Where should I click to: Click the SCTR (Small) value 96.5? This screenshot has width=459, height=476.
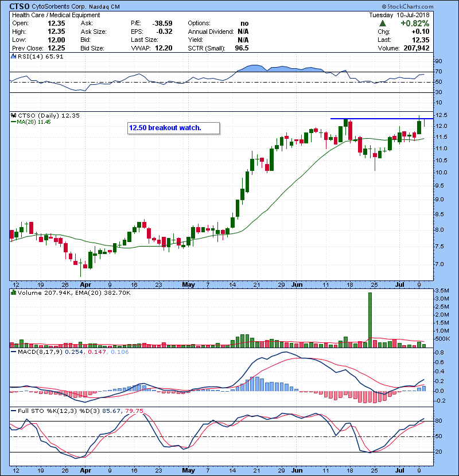[242, 48]
